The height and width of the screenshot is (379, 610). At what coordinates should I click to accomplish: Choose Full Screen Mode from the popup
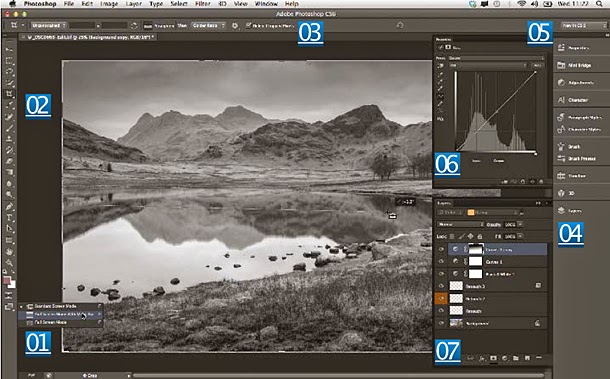pos(60,323)
